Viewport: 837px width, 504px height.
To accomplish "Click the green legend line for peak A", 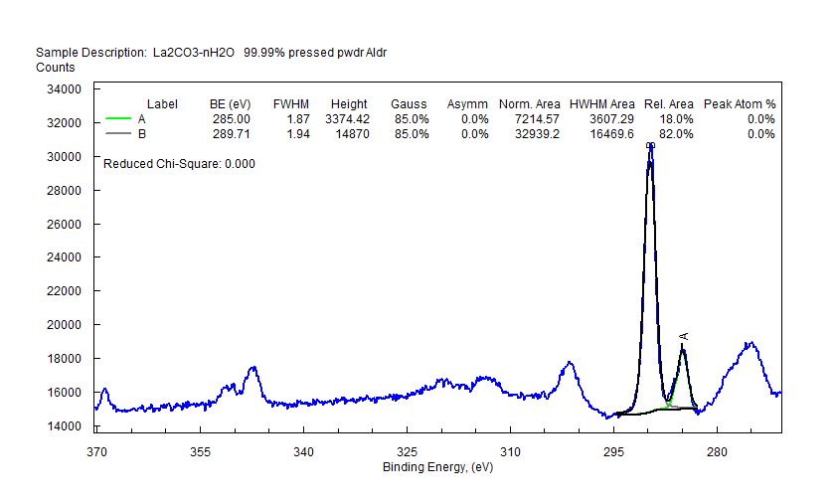I will 117,119.
